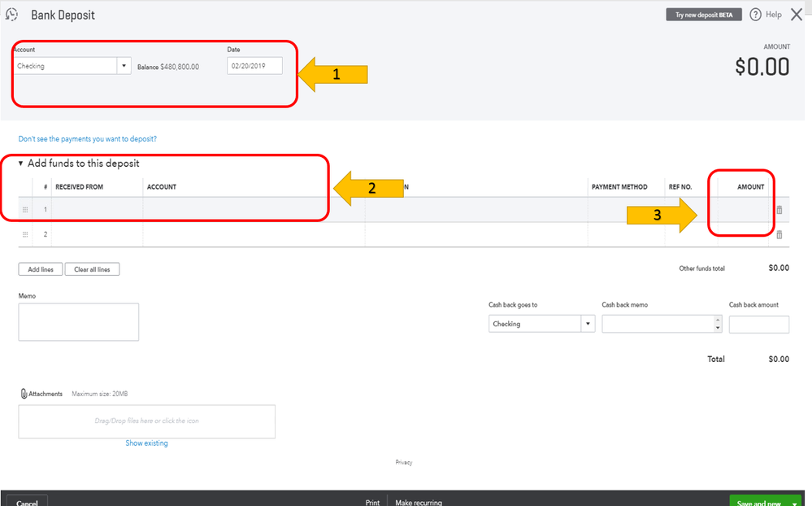The image size is (812, 506).
Task: Click the Add lines button
Action: (41, 269)
